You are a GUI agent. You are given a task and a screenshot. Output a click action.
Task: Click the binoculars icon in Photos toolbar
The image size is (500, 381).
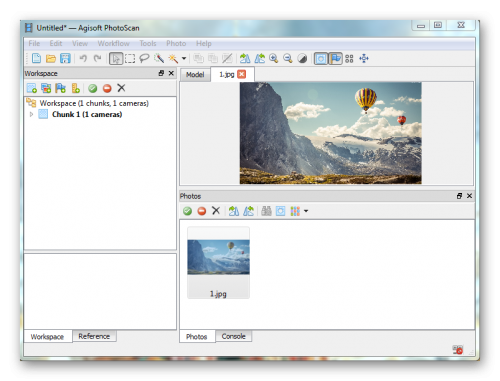point(266,211)
